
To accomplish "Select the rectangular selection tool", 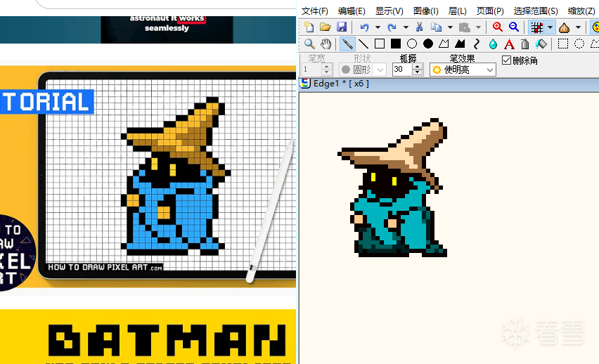I will (563, 44).
